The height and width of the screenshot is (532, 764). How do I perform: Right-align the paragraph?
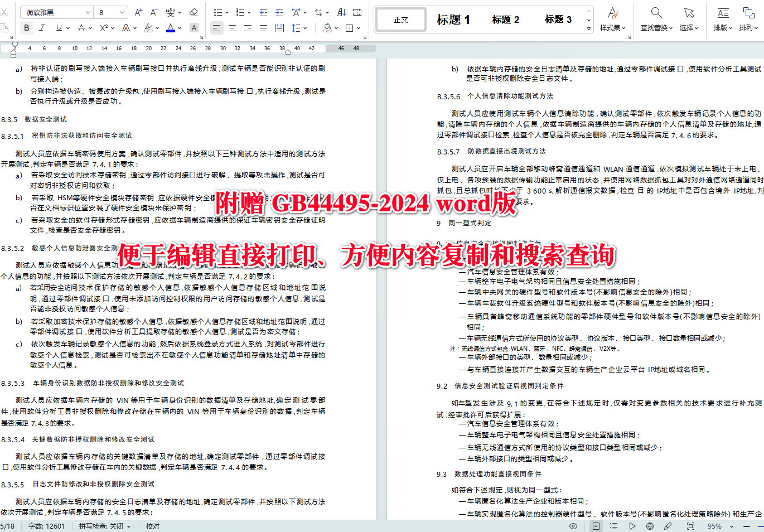(x=248, y=27)
